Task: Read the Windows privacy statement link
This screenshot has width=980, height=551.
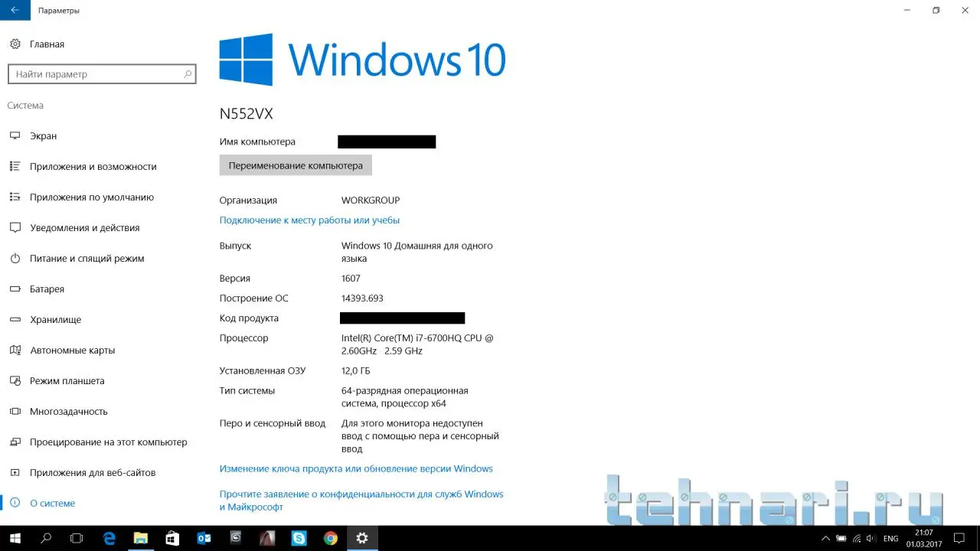Action: pyautogui.click(x=361, y=500)
